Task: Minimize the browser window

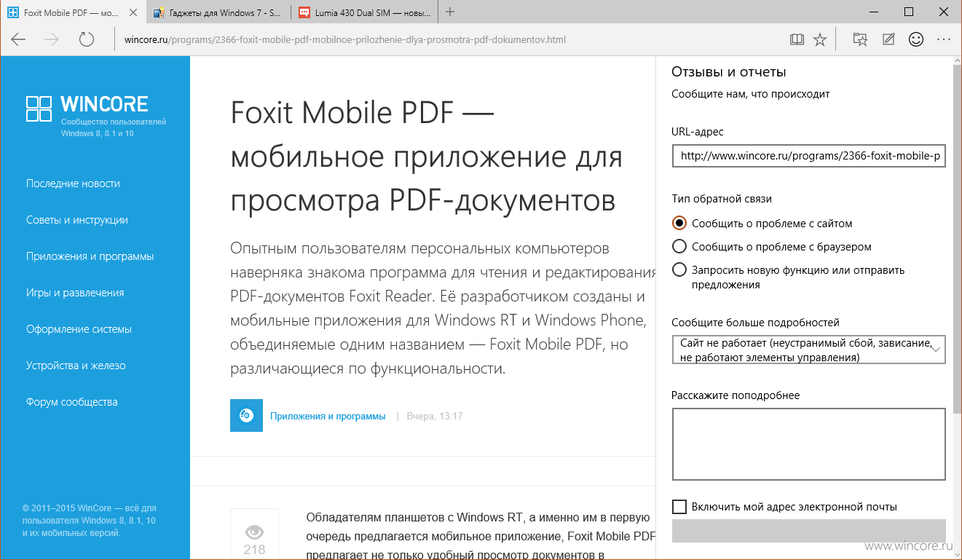Action: tap(874, 12)
